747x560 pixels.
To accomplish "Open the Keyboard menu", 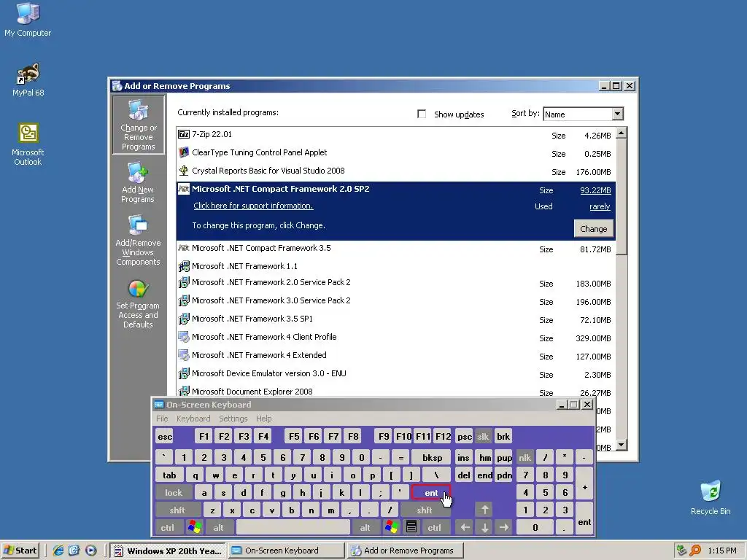I will 193,419.
